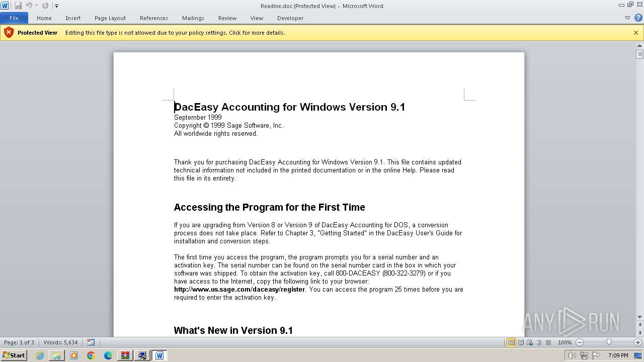Switch to the Insert tab
This screenshot has width=644, height=362.
(x=73, y=18)
